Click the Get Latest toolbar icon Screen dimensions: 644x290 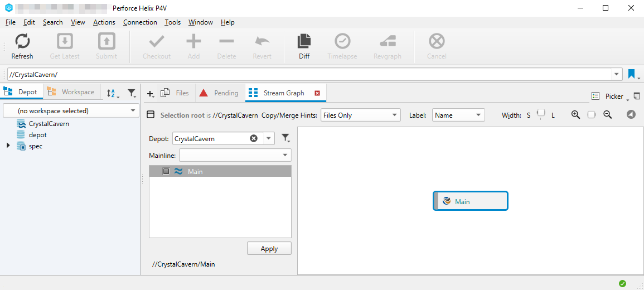pos(65,41)
